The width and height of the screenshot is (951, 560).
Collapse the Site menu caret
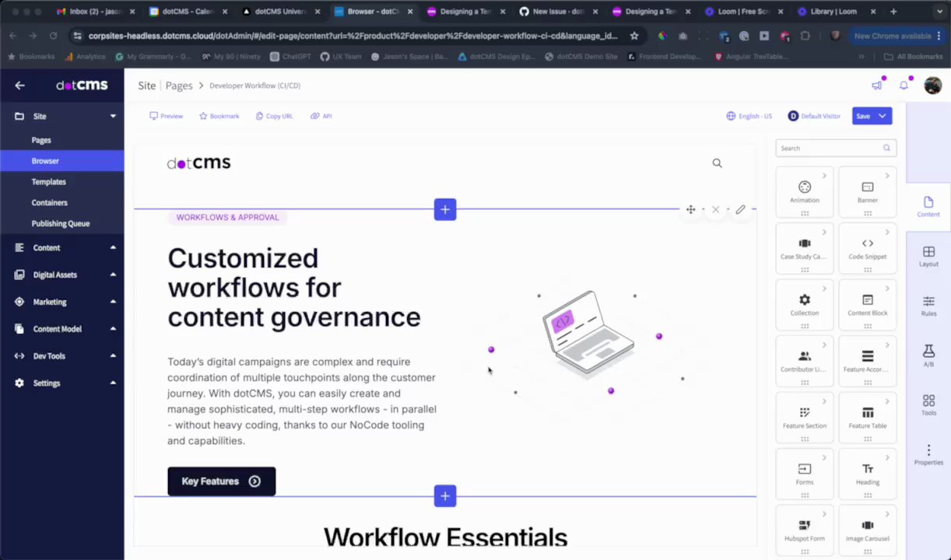coord(113,116)
